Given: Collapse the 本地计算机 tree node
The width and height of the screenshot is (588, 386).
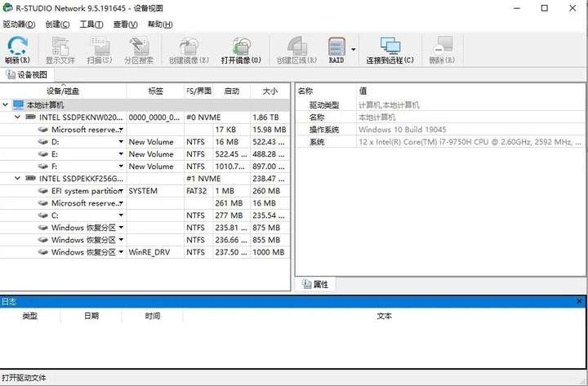Looking at the screenshot, I should point(7,105).
